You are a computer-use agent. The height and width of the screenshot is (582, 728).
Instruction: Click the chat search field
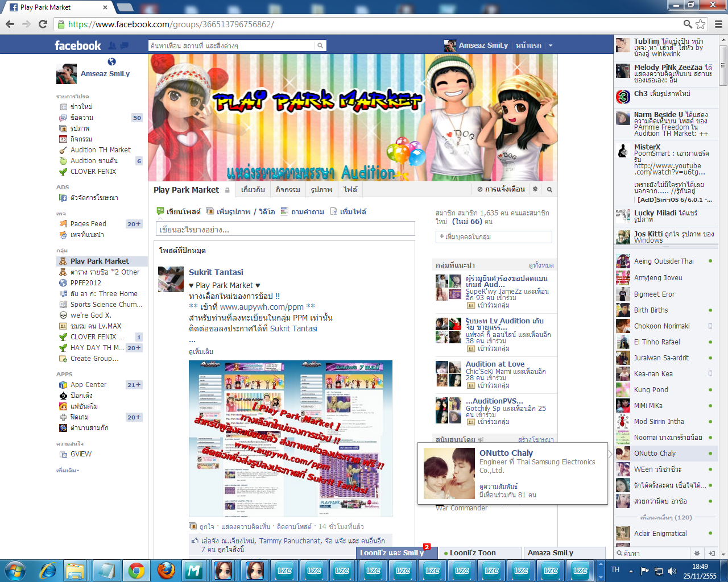pyautogui.click(x=652, y=553)
